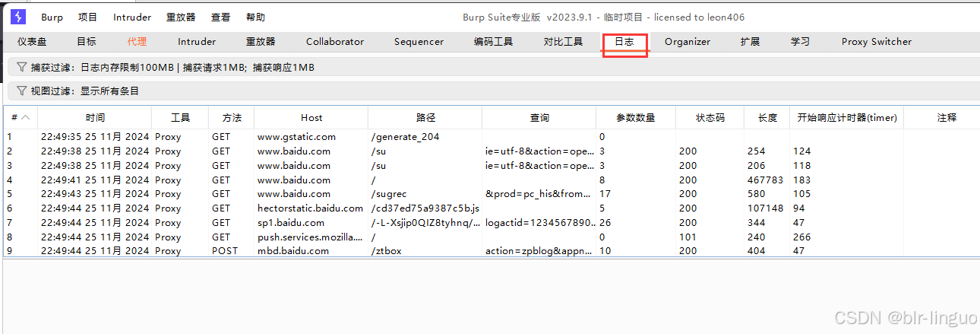The width and height of the screenshot is (980, 334).
Task: Select the 22:49:41 timestamp cell
Action: (x=95, y=180)
